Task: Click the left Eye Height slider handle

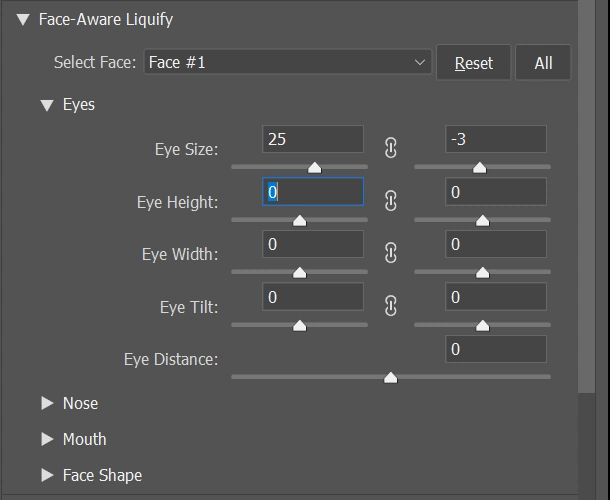Action: [300, 221]
